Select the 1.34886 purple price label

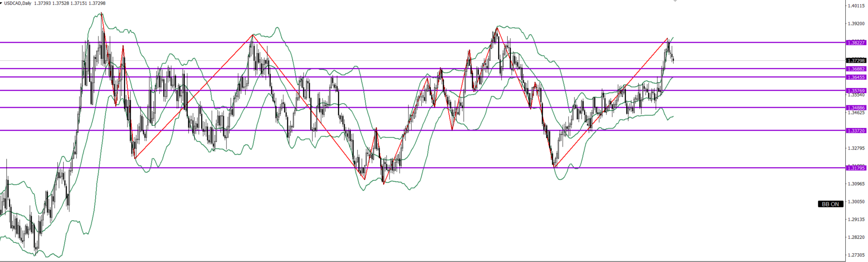tap(856, 108)
